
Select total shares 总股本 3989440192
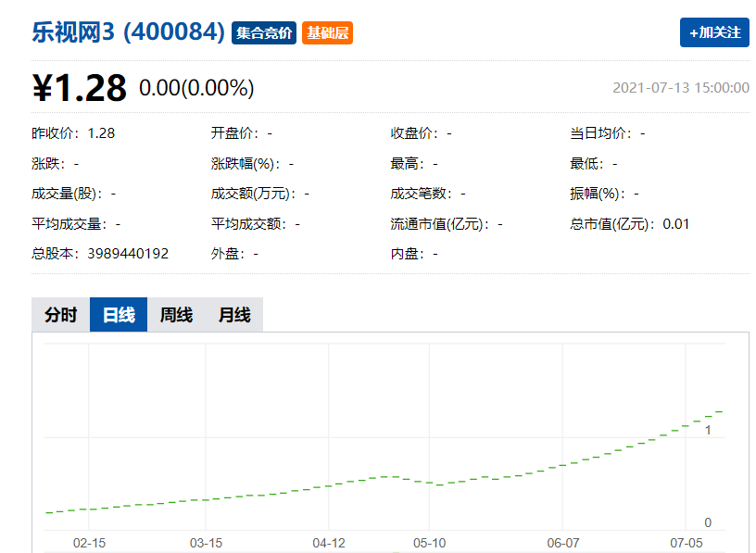[x=100, y=253]
